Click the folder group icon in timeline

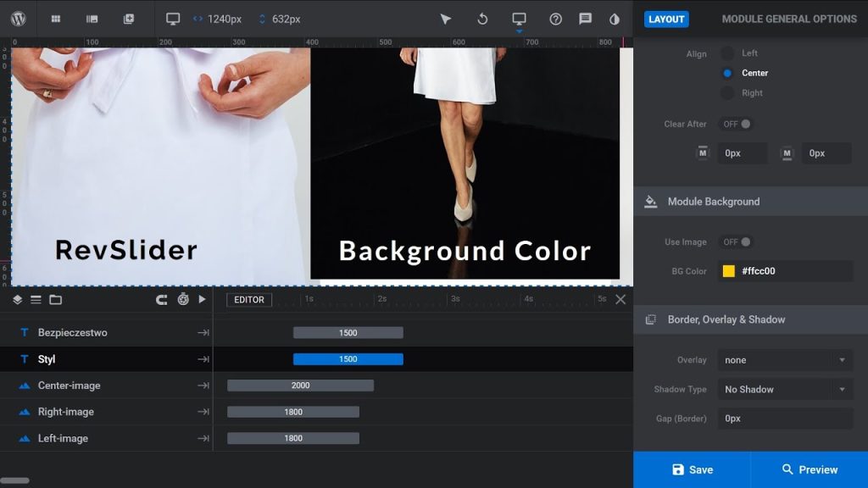click(x=55, y=299)
